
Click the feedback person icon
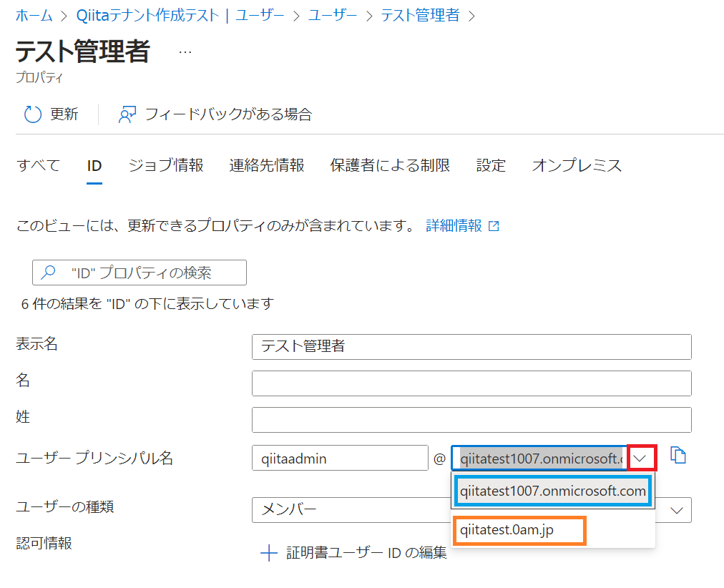[127, 114]
